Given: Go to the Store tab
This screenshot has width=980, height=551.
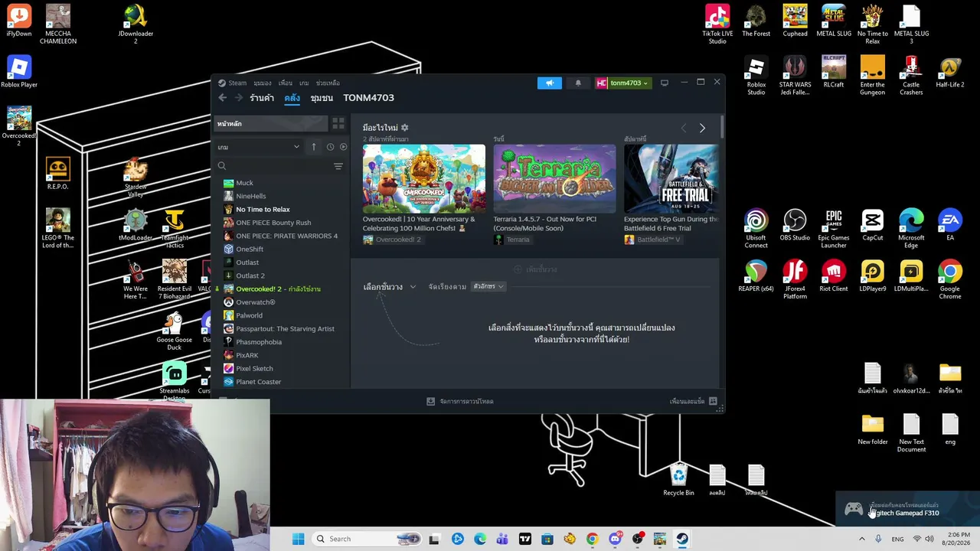Looking at the screenshot, I should click(x=262, y=98).
